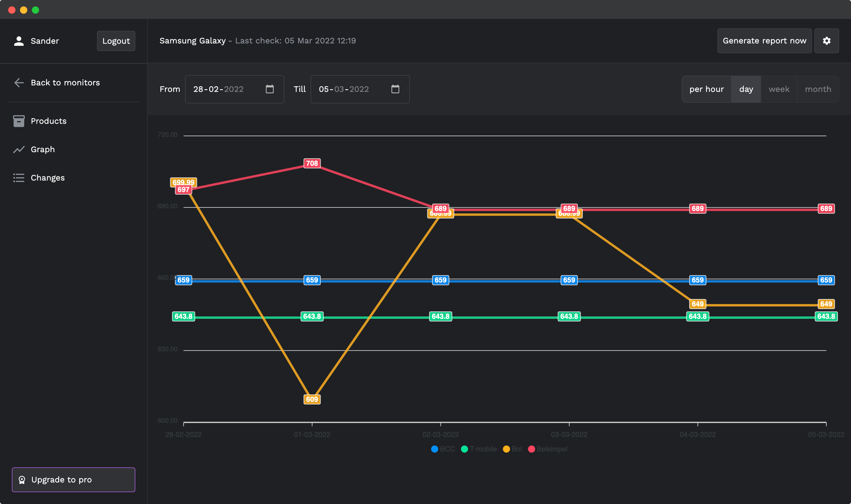Click the Graph trend-line icon
The height and width of the screenshot is (504, 851).
pyautogui.click(x=19, y=149)
